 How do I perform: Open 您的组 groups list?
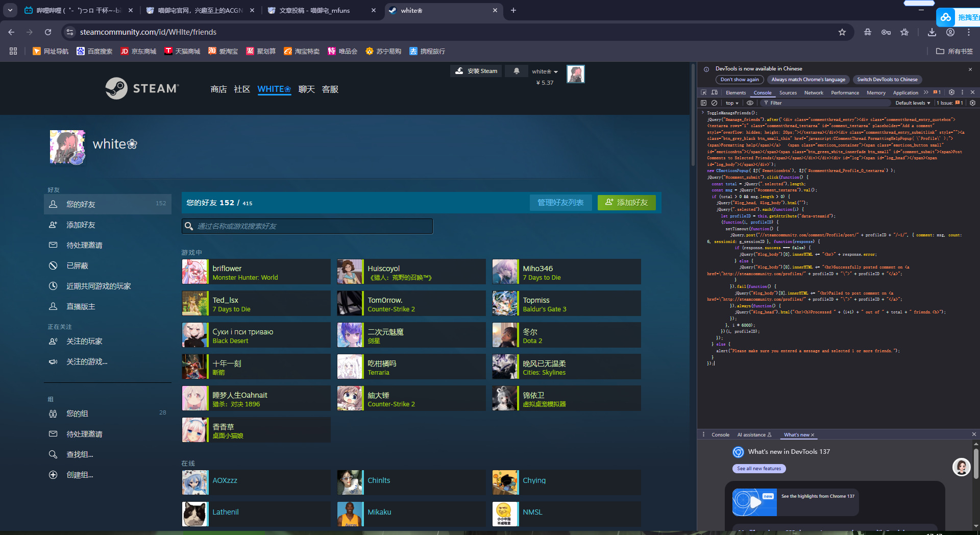pyautogui.click(x=108, y=414)
